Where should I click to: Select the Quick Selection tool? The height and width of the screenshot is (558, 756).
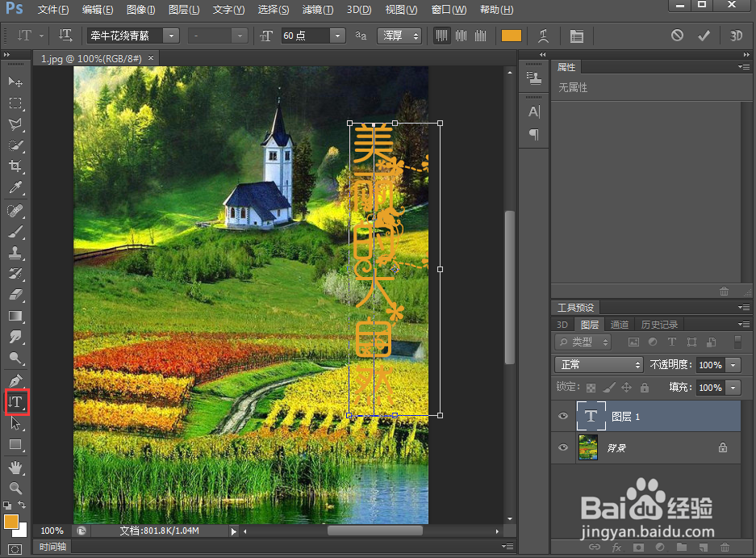click(x=15, y=145)
